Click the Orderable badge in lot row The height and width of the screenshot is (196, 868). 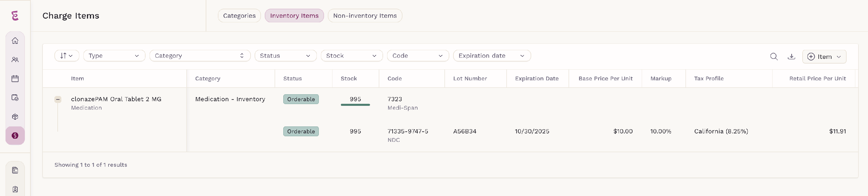click(x=301, y=131)
